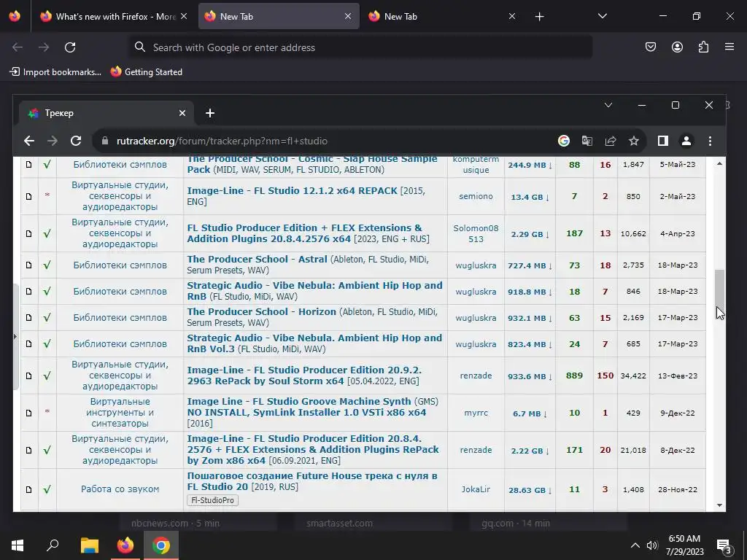Open Chrome profile avatar icon
Screen dimensions: 747x560
[686, 141]
